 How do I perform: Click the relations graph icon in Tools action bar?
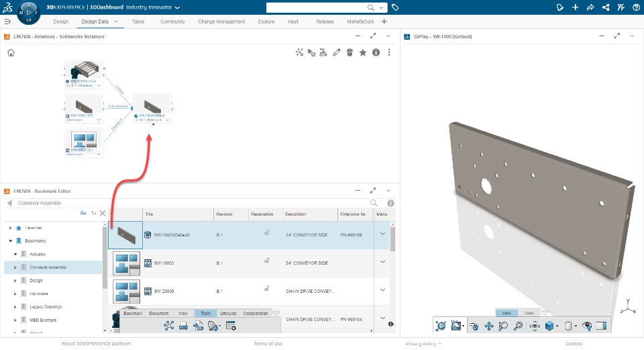pyautogui.click(x=169, y=326)
